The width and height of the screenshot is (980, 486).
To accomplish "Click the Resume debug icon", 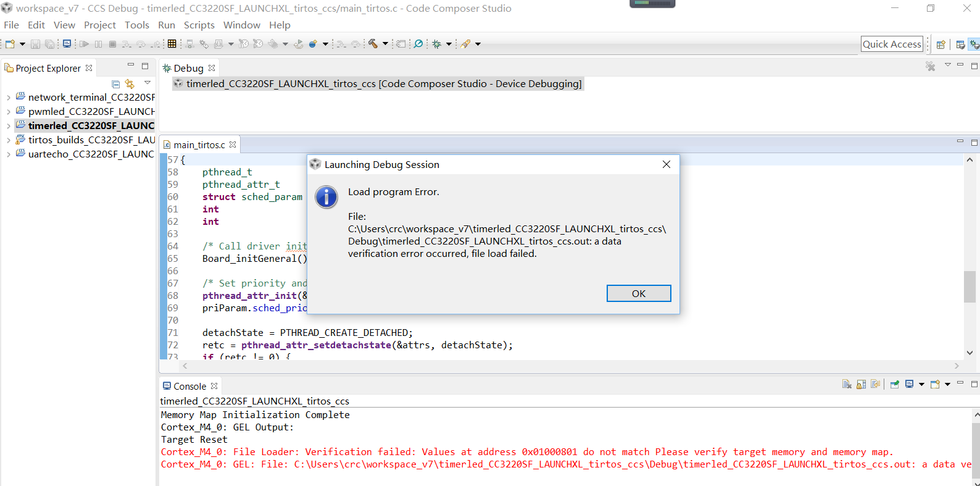I will point(84,44).
